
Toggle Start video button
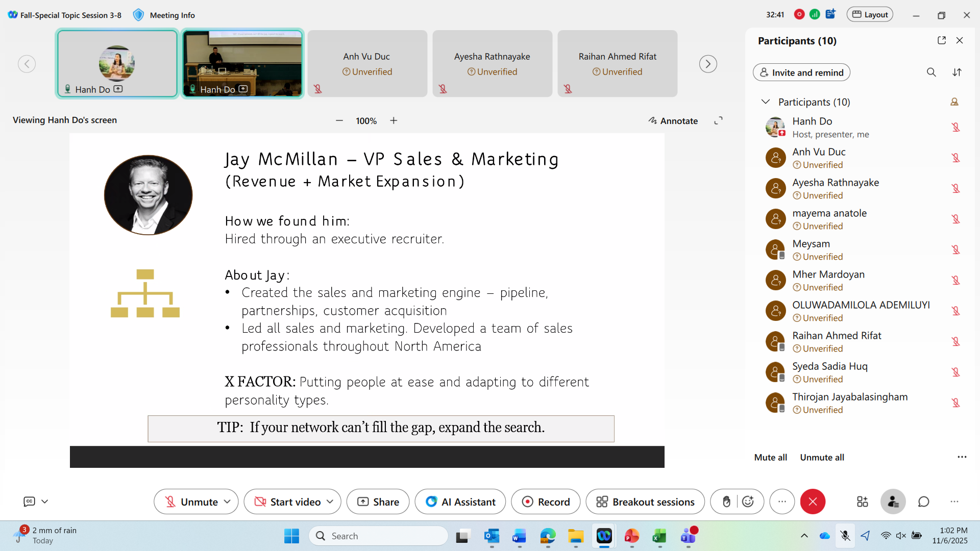(x=288, y=502)
